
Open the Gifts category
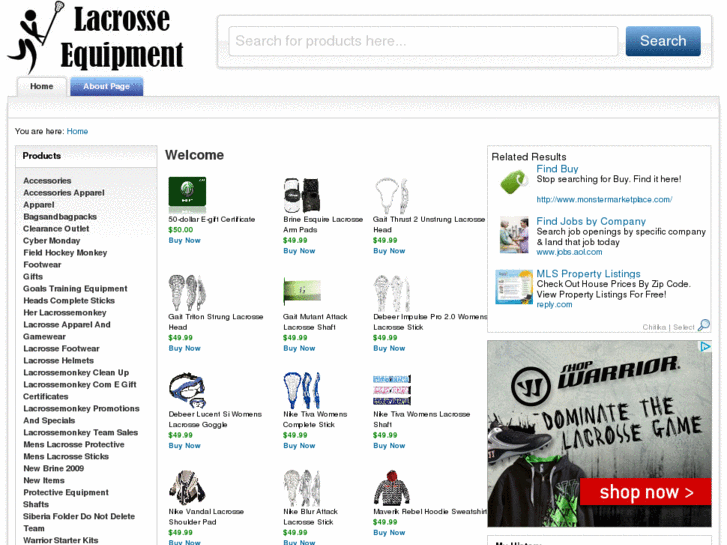coord(33,277)
